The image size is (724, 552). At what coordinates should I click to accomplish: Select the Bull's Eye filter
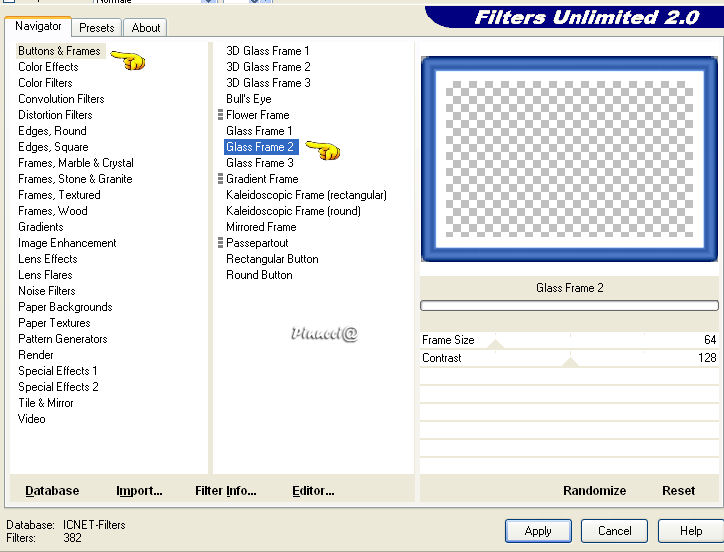click(x=249, y=99)
